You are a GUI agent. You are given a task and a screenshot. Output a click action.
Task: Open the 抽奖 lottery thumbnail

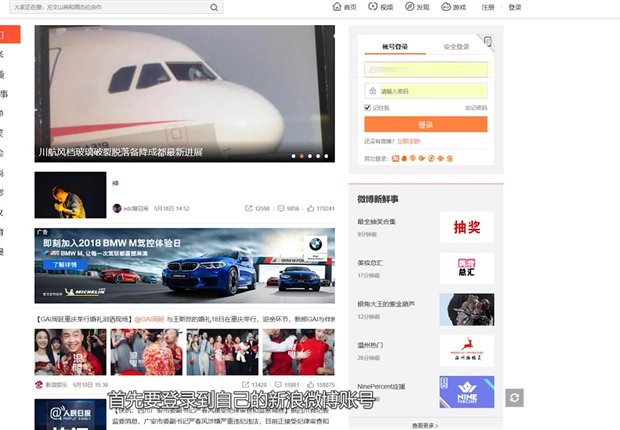tap(466, 227)
